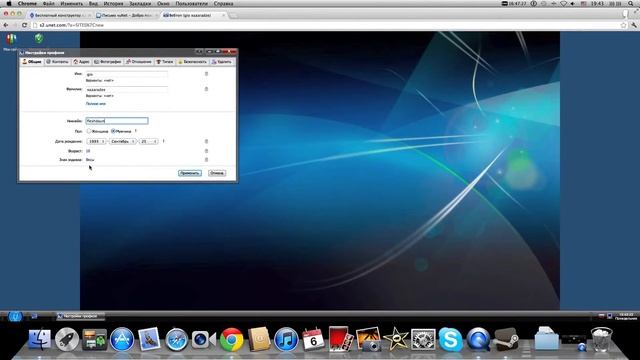Screen dimensions: 640x360
Task: Click the bookmark star in address bar
Action: tap(623, 25)
